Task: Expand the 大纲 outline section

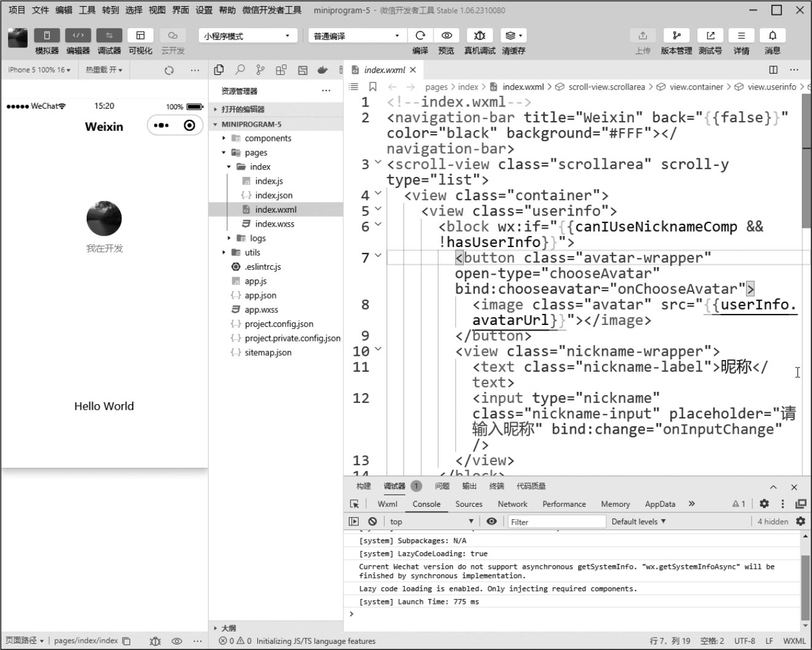Action: [276, 628]
